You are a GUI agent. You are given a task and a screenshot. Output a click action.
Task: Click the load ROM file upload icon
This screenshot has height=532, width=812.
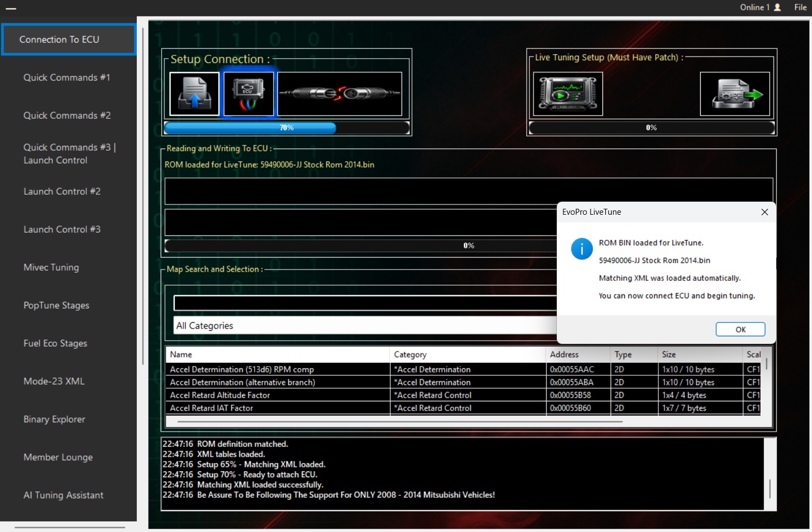coord(194,94)
